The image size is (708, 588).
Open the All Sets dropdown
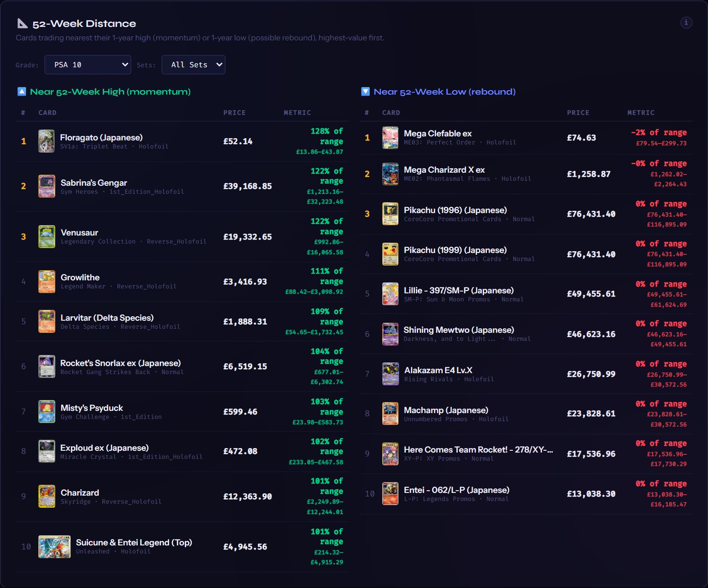pyautogui.click(x=193, y=65)
